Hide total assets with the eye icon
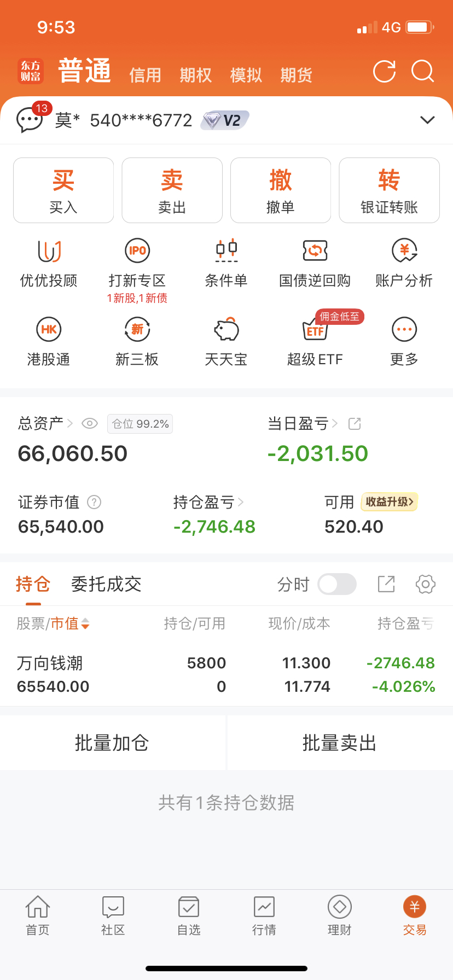Image resolution: width=453 pixels, height=980 pixels. click(x=90, y=423)
